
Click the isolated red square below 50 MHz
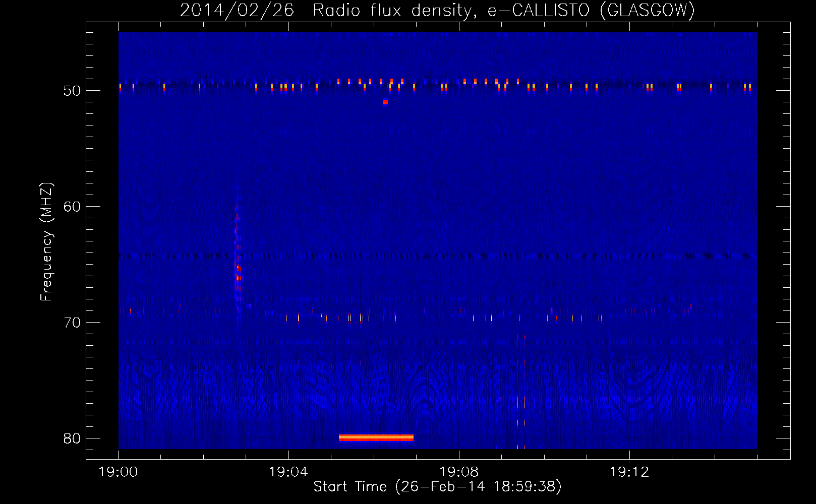(385, 102)
